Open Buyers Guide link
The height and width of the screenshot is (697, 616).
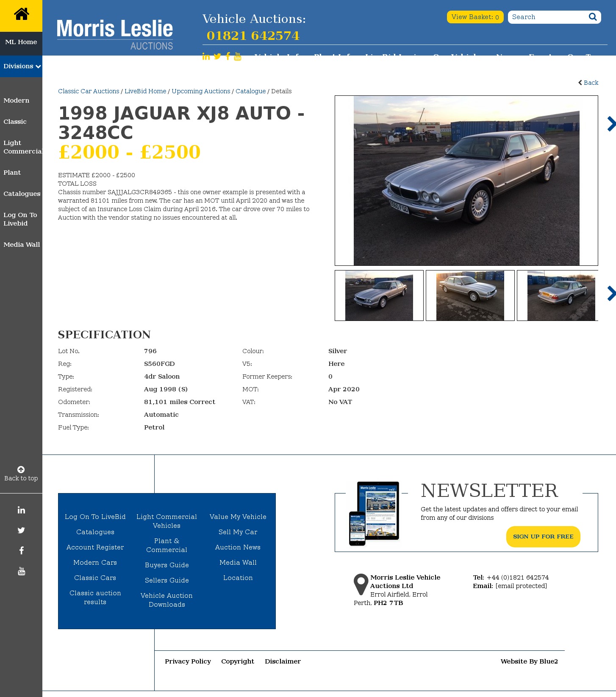click(167, 565)
